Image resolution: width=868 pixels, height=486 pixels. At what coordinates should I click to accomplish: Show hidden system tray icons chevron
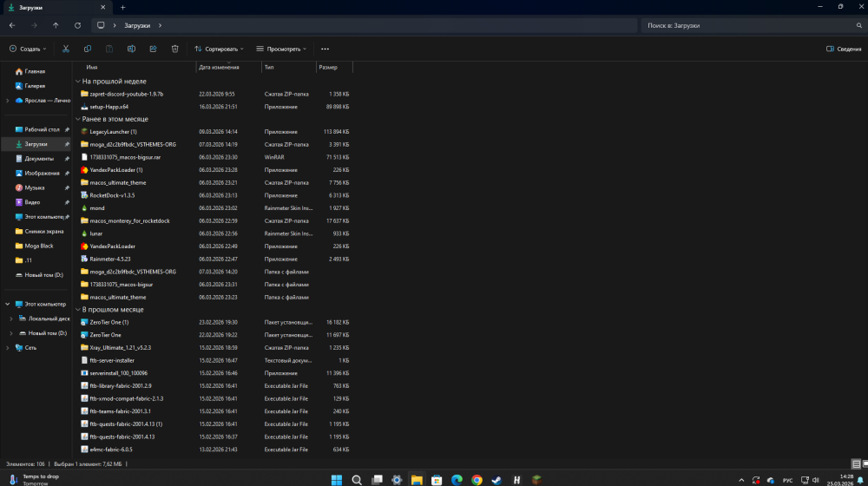pos(741,480)
